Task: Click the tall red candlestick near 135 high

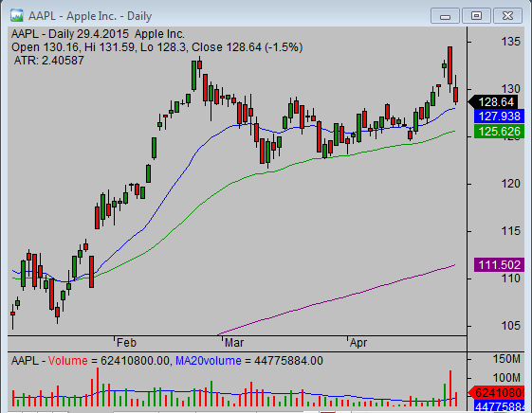Action: pos(449,65)
